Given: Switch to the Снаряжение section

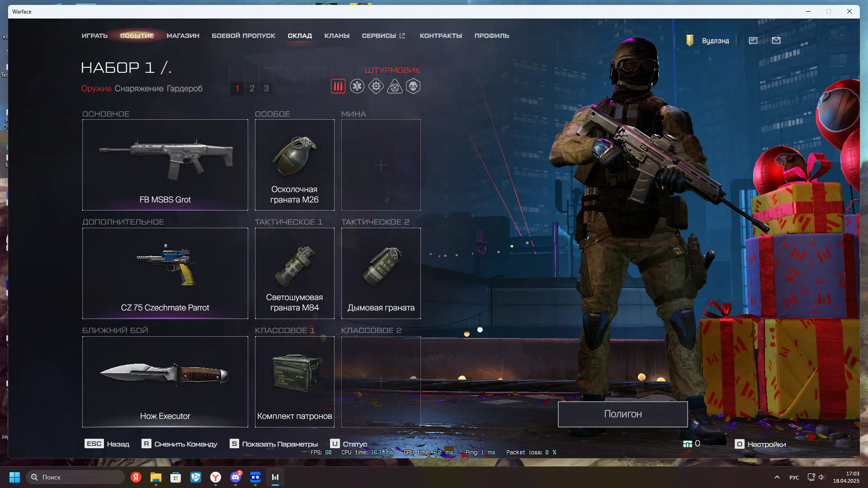Looking at the screenshot, I should [x=139, y=89].
